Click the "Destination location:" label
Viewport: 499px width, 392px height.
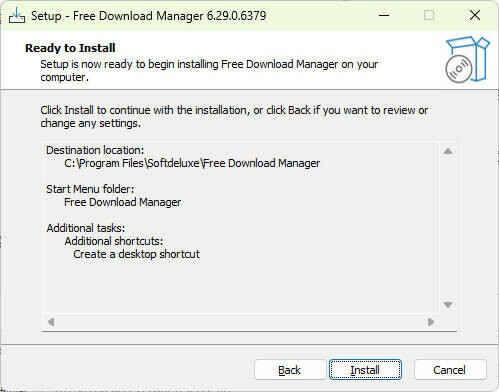click(95, 150)
